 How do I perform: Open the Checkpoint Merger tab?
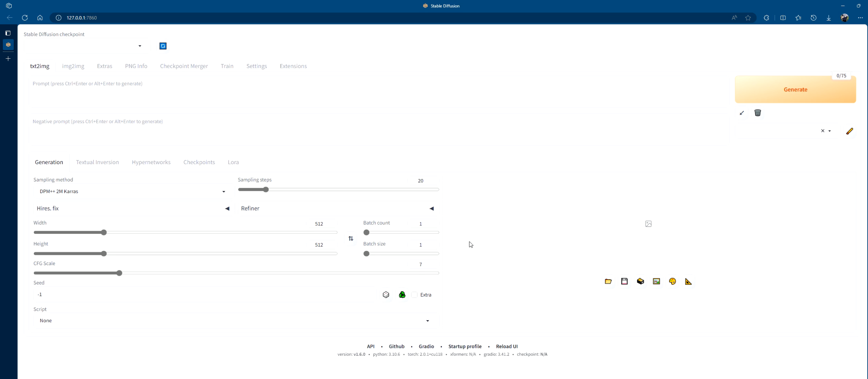[184, 66]
